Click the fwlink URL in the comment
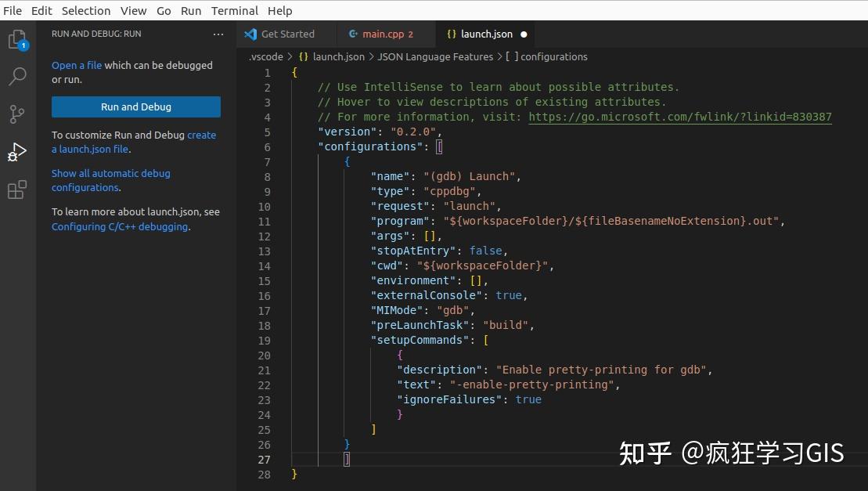The image size is (868, 491). 680,117
